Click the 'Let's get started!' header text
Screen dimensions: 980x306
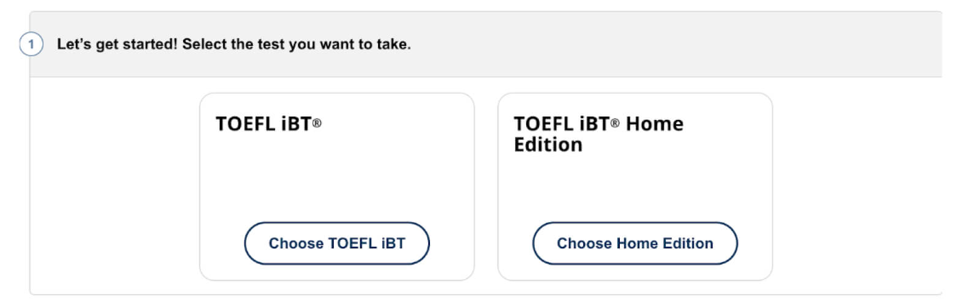(117, 44)
